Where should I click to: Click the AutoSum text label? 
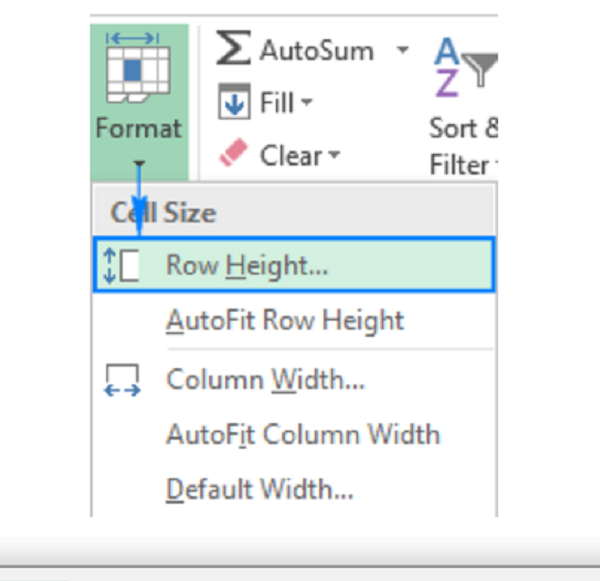(316, 50)
